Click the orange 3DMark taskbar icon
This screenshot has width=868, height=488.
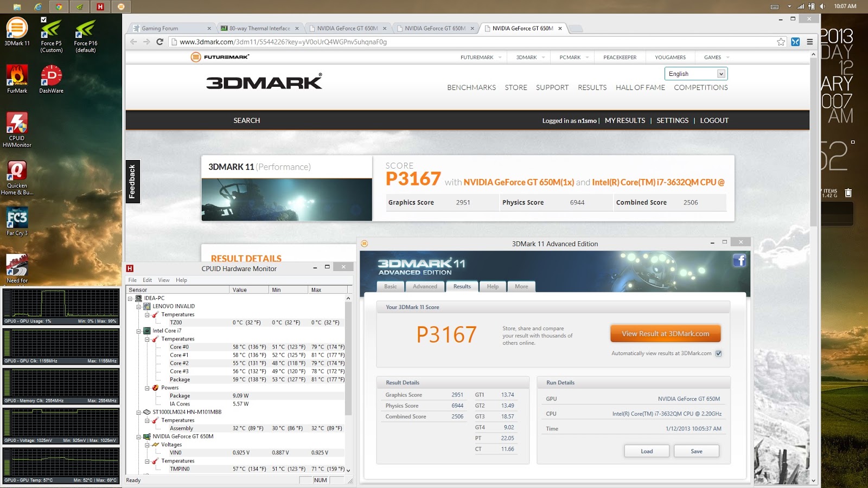(121, 7)
